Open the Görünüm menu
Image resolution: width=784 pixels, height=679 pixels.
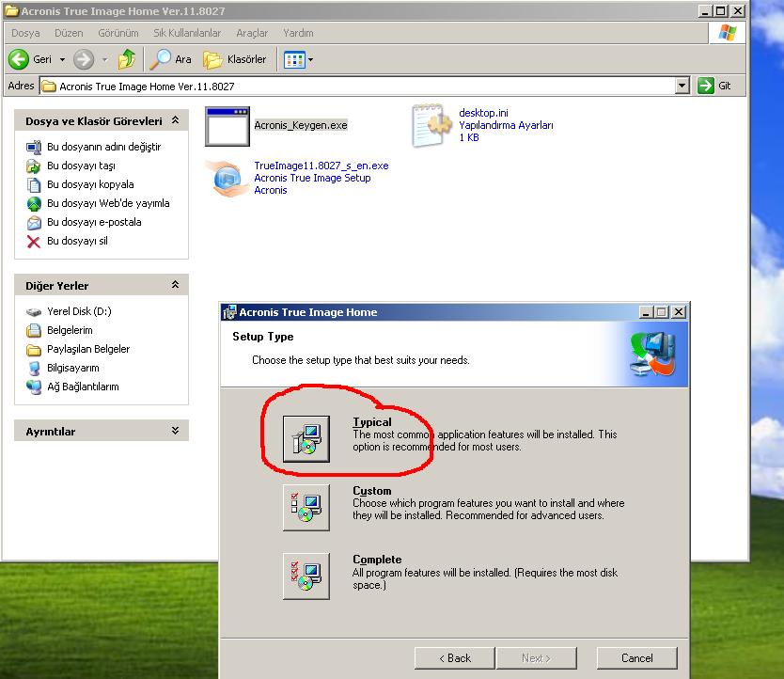click(x=118, y=33)
